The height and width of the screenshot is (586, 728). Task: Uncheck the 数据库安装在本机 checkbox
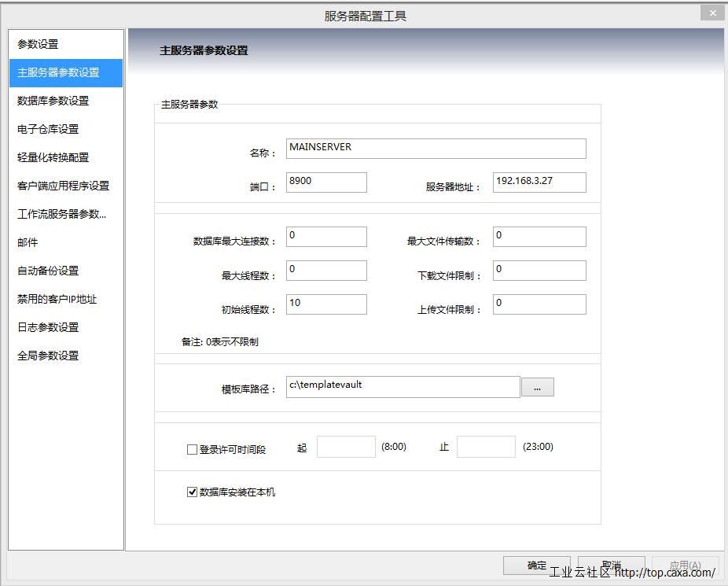coord(192,492)
